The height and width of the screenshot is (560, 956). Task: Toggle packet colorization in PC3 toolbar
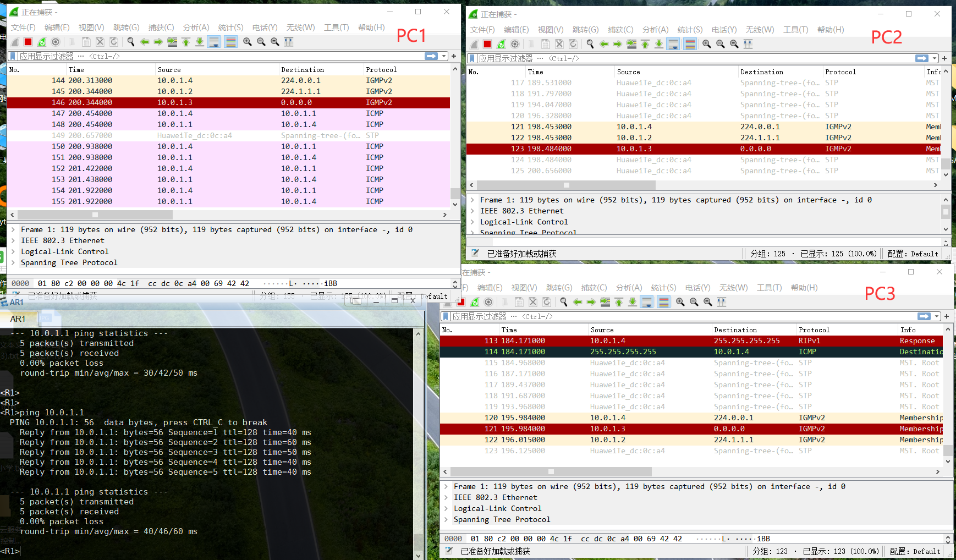(x=664, y=302)
